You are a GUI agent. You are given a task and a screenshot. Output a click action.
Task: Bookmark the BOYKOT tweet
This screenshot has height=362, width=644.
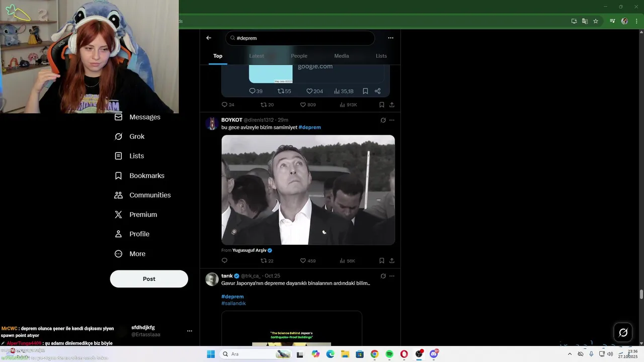tap(382, 260)
